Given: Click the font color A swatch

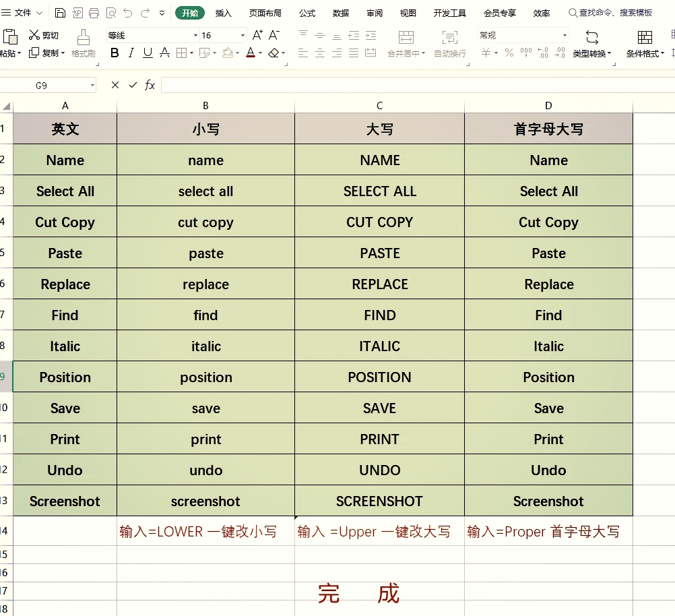Looking at the screenshot, I should (251, 53).
